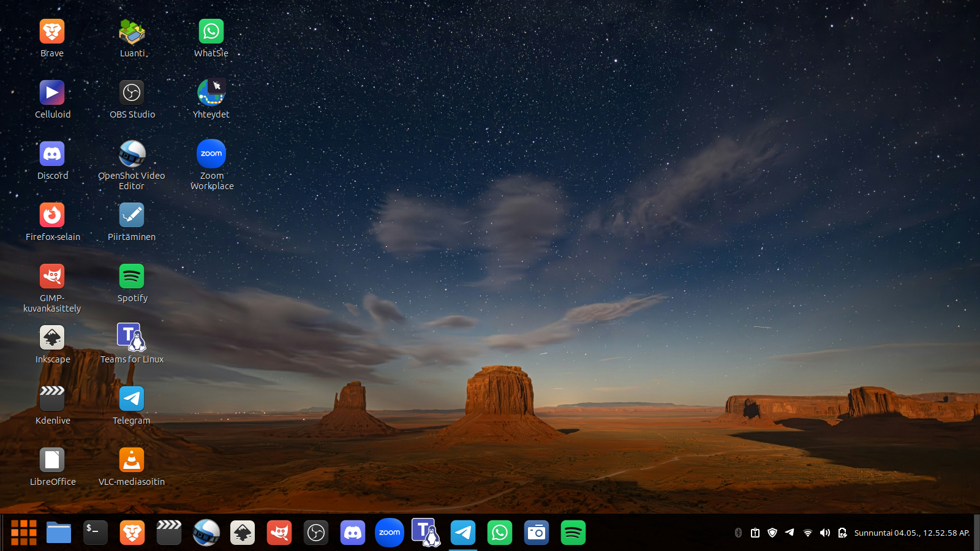Click show desktop strip at panel edge

pyautogui.click(x=977, y=533)
